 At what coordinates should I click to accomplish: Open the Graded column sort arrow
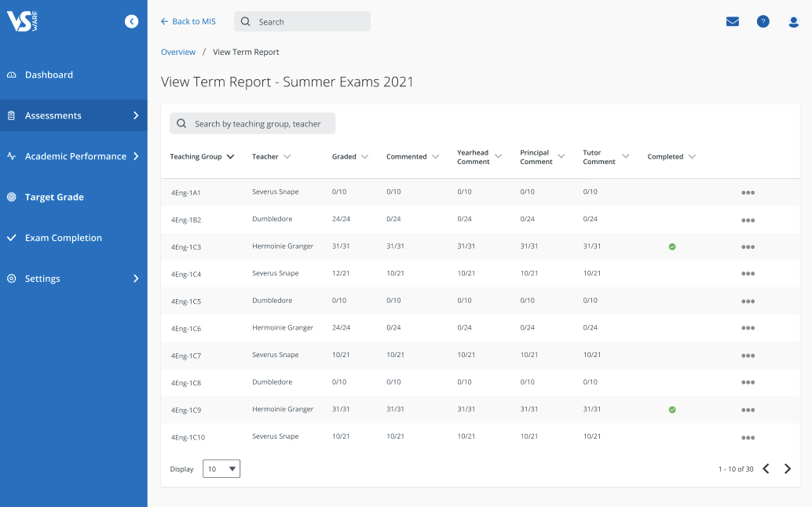364,157
